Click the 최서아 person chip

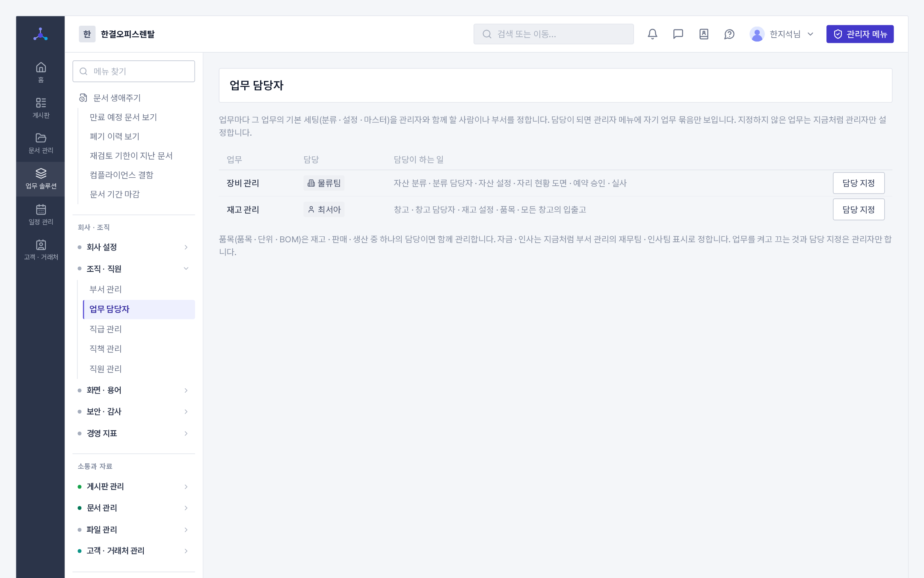324,210
